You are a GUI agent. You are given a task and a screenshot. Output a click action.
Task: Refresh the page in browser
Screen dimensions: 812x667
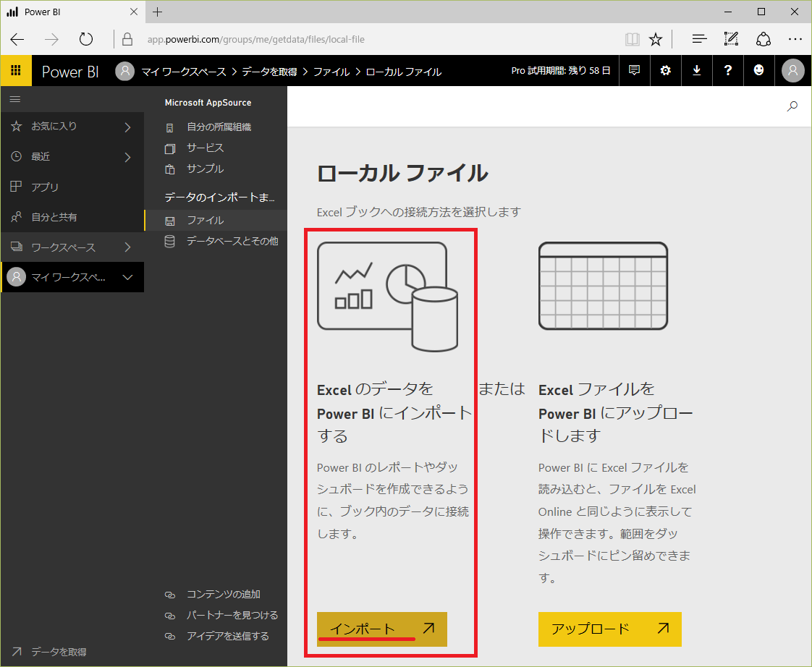(x=86, y=39)
